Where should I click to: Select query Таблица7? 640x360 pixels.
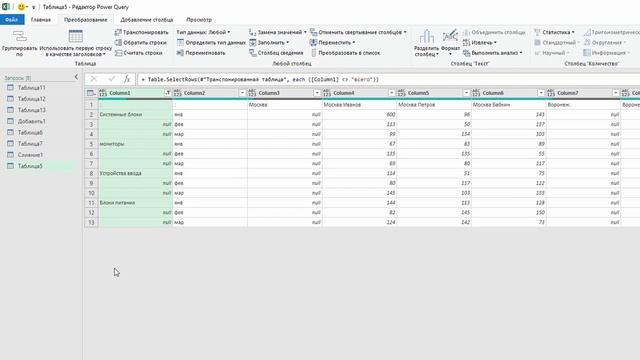30,144
